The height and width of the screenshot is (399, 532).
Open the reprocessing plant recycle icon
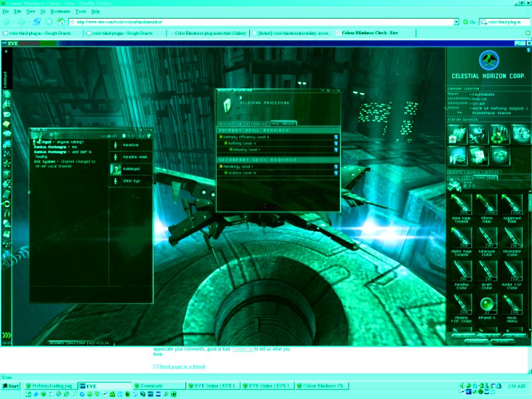pos(499,134)
